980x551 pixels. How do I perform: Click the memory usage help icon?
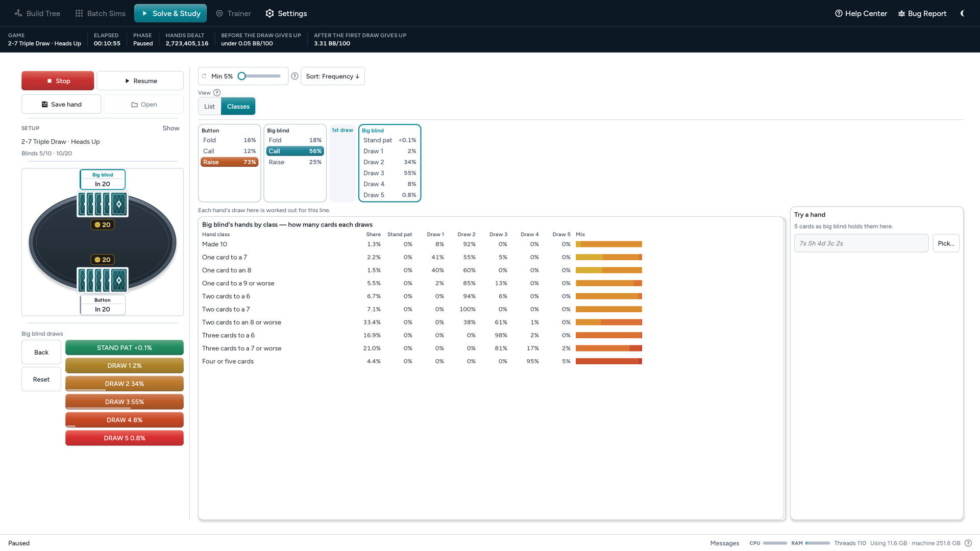point(968,543)
